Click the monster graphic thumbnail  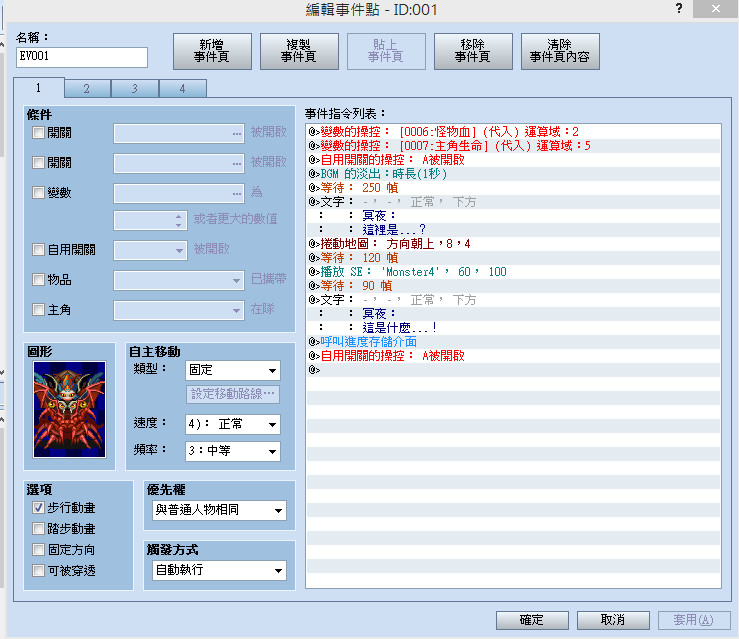pos(69,409)
